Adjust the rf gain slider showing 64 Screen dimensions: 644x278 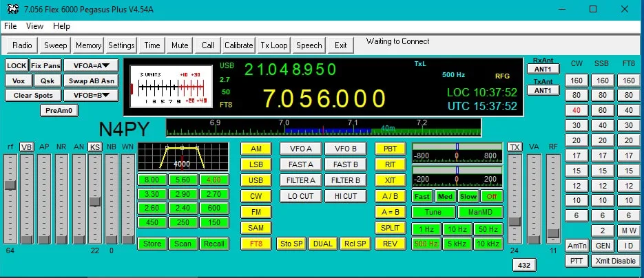tap(10, 199)
